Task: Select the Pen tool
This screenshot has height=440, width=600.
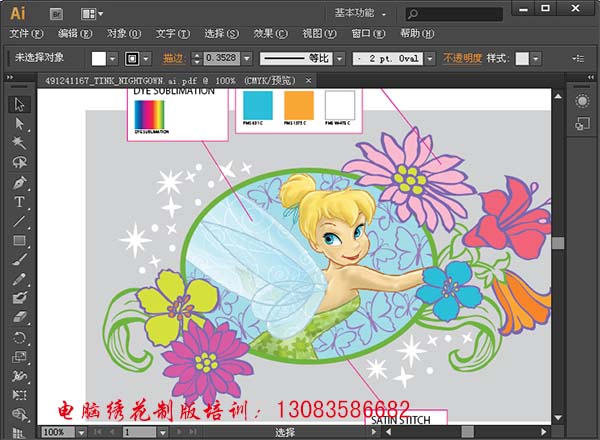Action: click(x=19, y=183)
